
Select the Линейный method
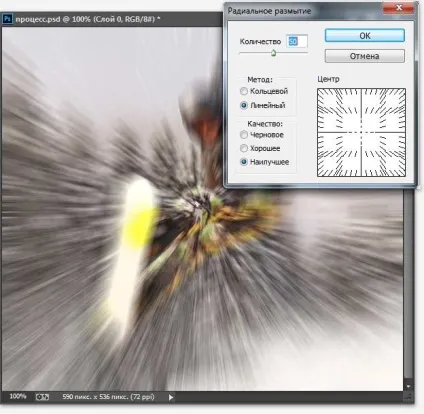point(262,105)
